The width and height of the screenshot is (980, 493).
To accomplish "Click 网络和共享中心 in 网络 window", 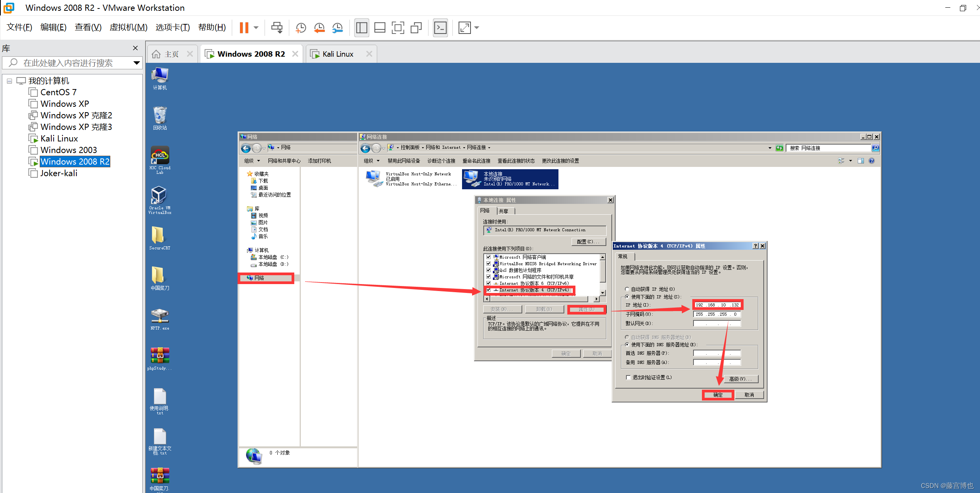I will pyautogui.click(x=284, y=161).
